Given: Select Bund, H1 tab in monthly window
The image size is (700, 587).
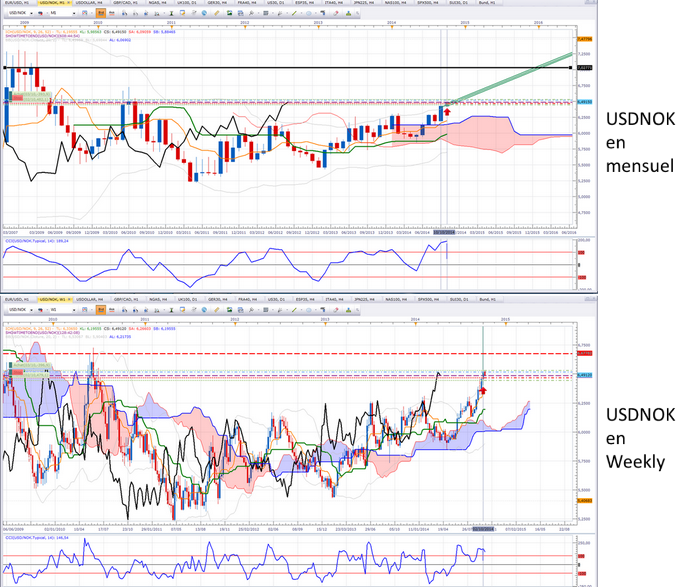Looking at the screenshot, I should click(487, 3).
